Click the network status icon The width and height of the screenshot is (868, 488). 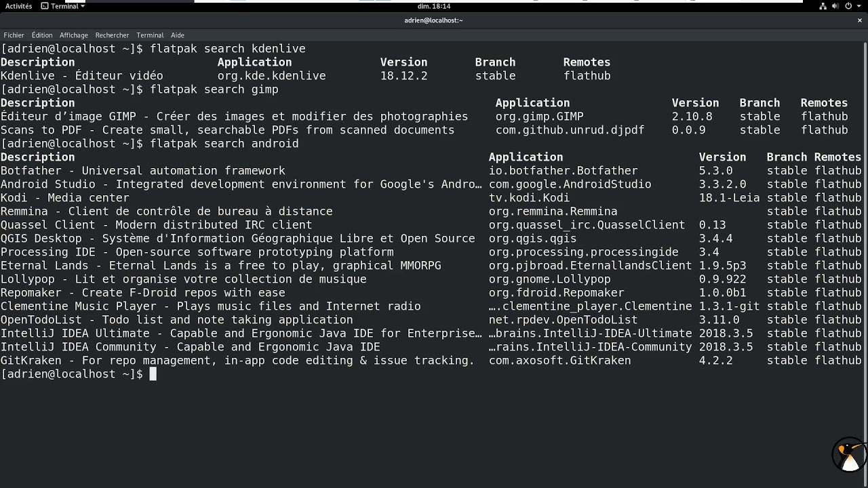823,6
